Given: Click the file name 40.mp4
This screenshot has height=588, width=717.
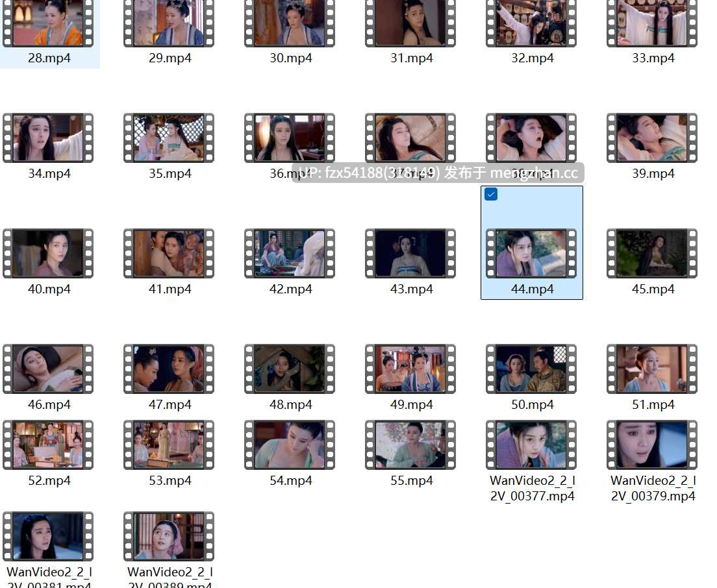Looking at the screenshot, I should (x=49, y=289).
